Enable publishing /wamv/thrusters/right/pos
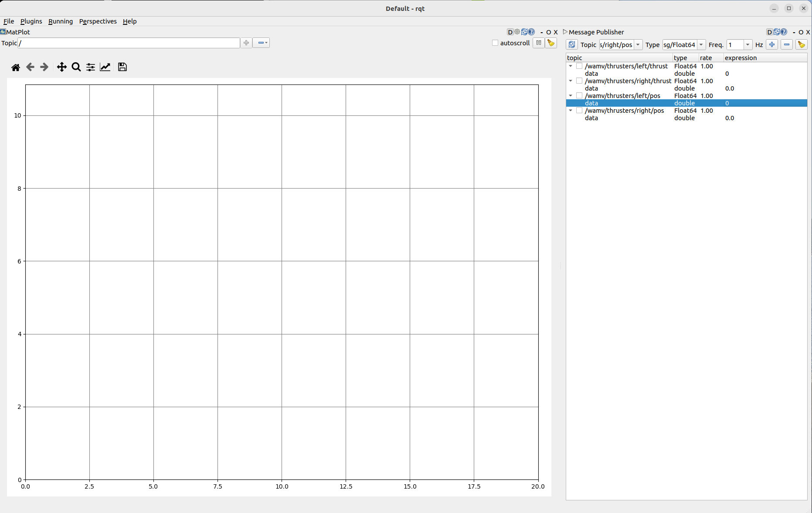This screenshot has width=812, height=513. coord(579,111)
